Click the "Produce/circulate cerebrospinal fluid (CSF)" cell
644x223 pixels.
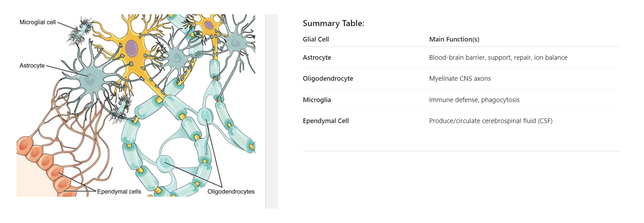(490, 121)
